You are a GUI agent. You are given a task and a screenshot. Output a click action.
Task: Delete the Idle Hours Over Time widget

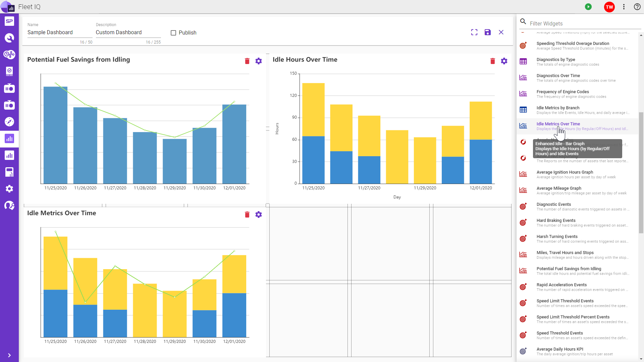(492, 61)
